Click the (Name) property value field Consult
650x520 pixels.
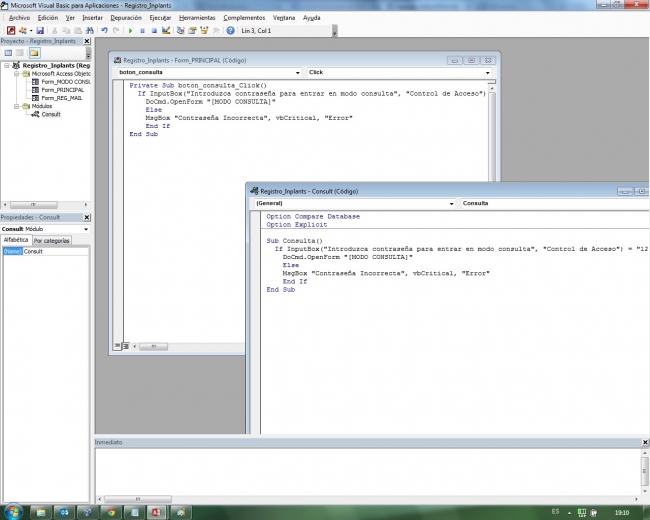(x=56, y=251)
